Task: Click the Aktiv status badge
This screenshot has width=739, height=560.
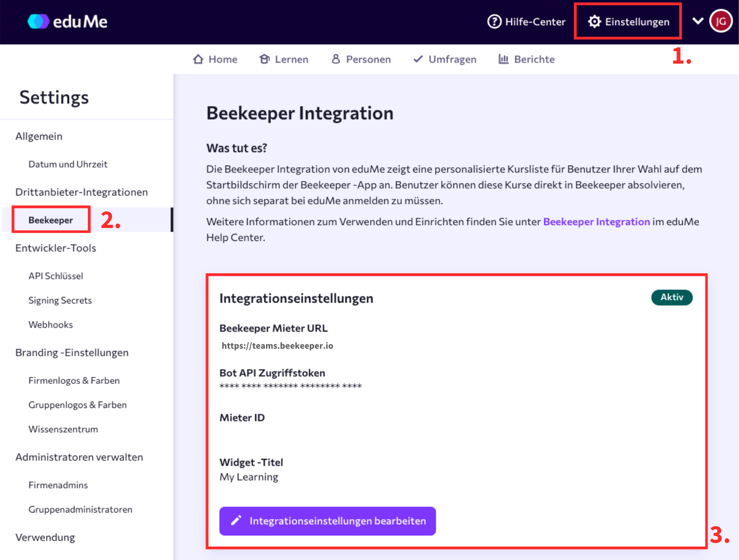Action: [x=672, y=297]
